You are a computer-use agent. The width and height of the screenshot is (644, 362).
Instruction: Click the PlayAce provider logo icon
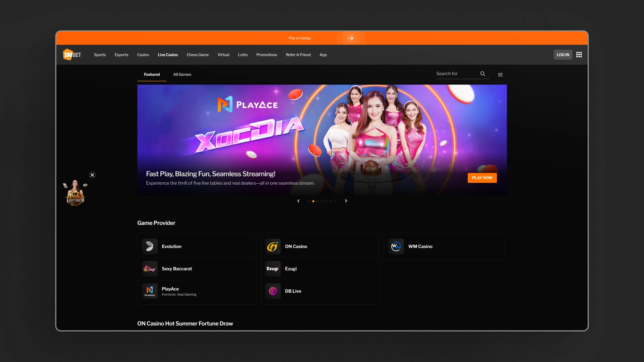tap(150, 291)
